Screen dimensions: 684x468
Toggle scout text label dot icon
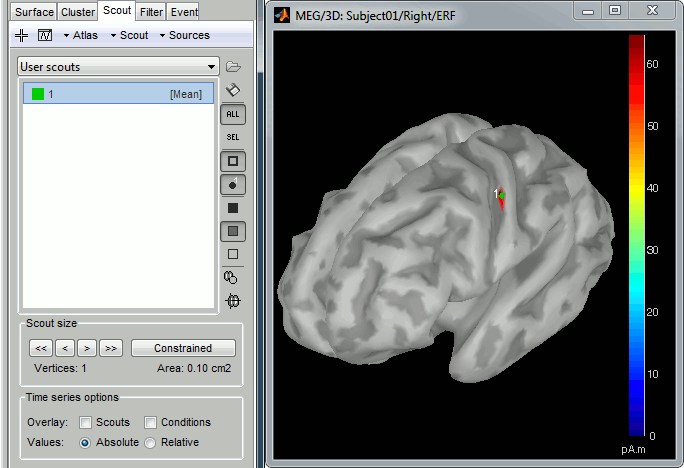233,184
